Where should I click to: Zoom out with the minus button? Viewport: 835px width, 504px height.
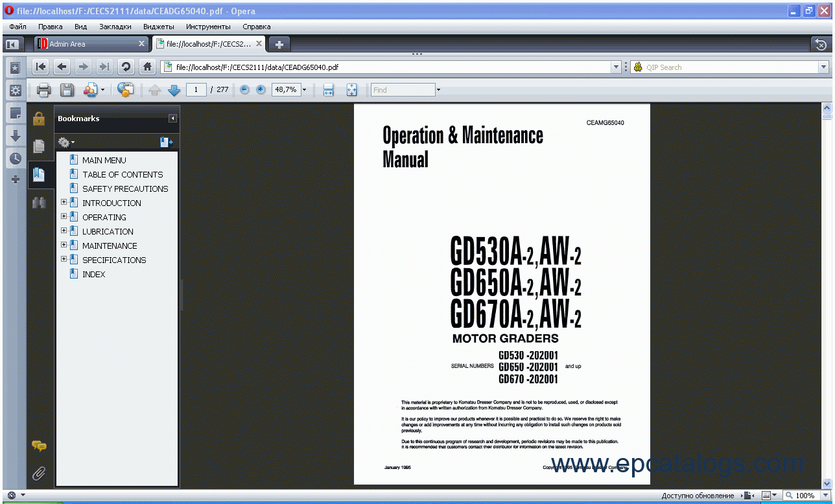click(244, 90)
